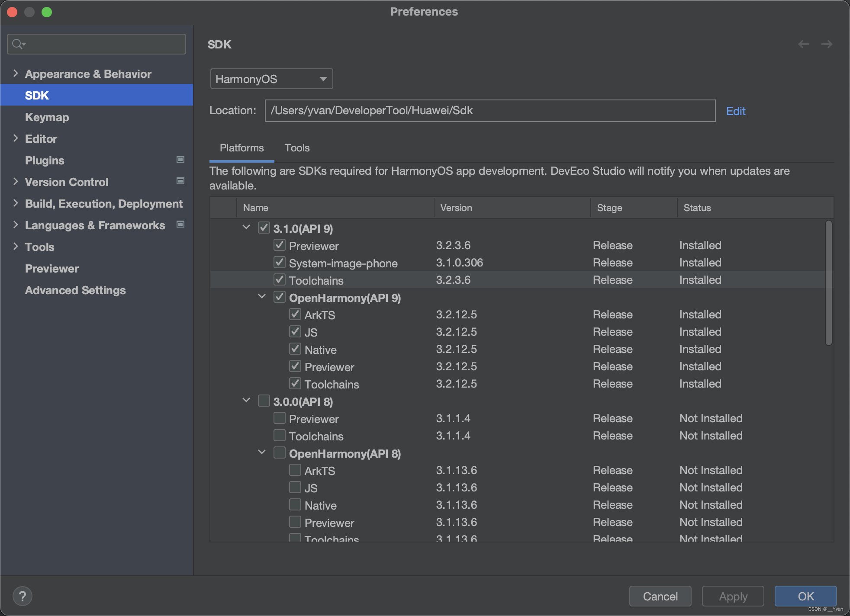This screenshot has width=850, height=616.
Task: Collapse the 3.1.0(API 9) tree node
Action: click(246, 228)
